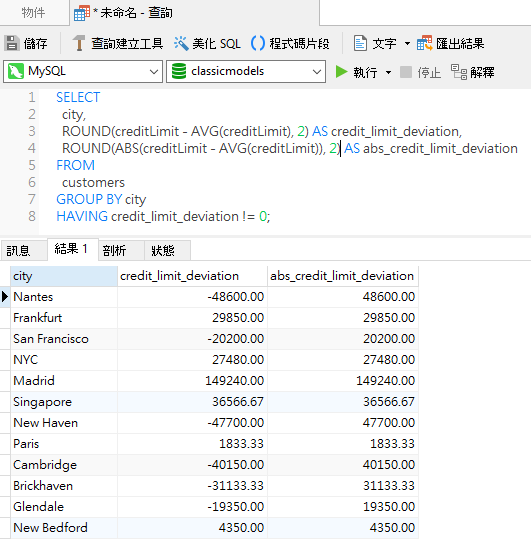Click the Export Result icon
Viewport: 531px width, 544px height.
pos(425,43)
